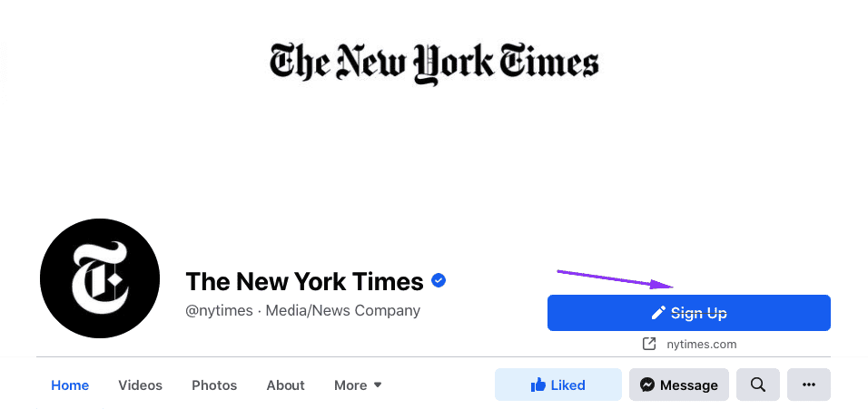The image size is (868, 409).
Task: Open the round T profile picture
Action: (x=100, y=278)
